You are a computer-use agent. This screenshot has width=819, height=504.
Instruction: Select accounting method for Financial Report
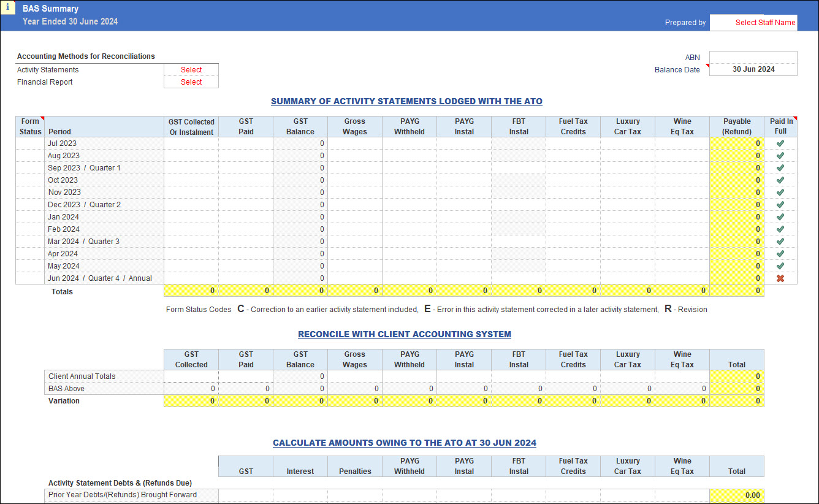point(191,82)
